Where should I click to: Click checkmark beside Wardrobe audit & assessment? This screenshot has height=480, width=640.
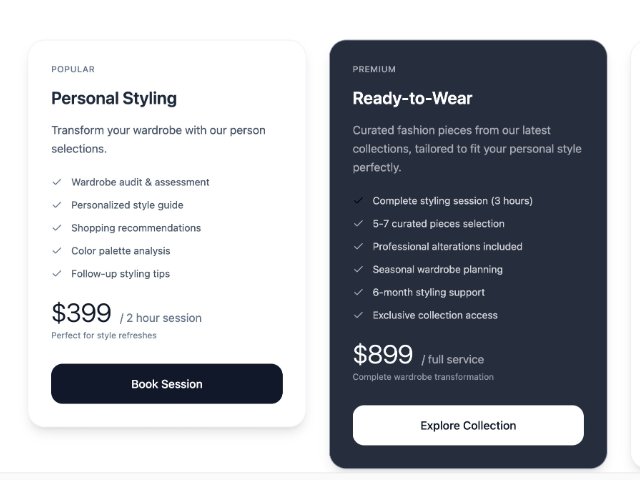click(57, 182)
